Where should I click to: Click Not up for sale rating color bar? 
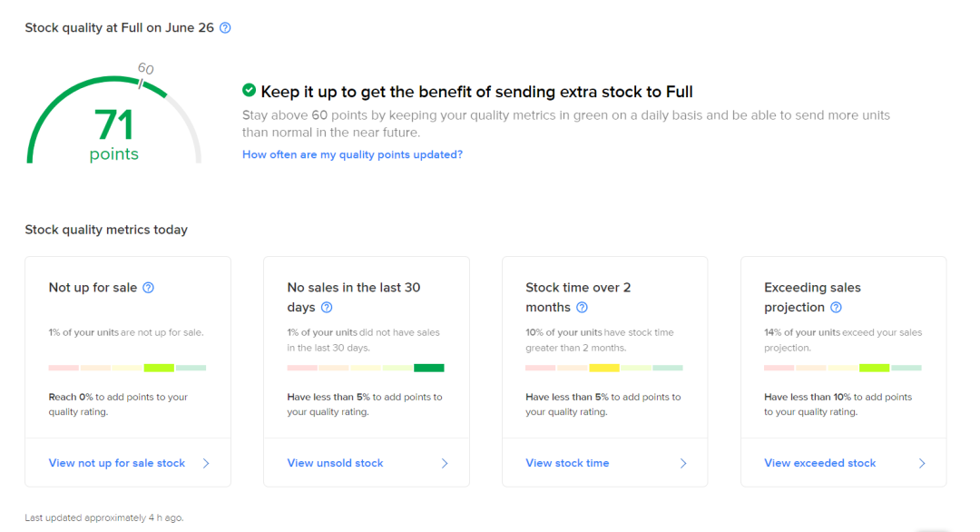[x=127, y=368]
